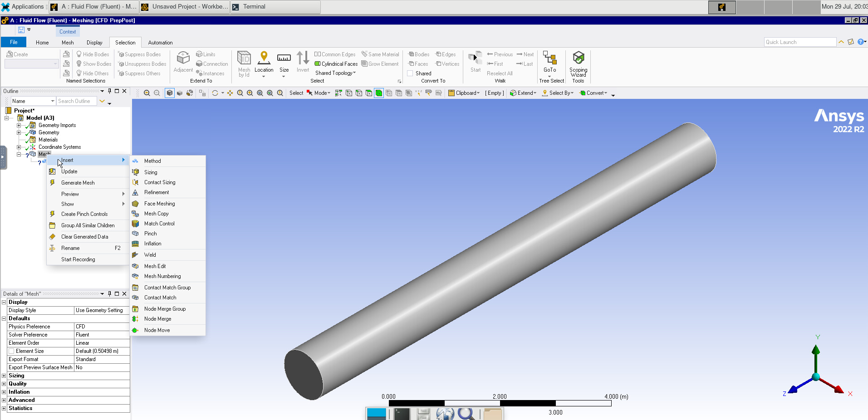Open the Name filter dropdown in Outline
The width and height of the screenshot is (868, 420).
33,101
